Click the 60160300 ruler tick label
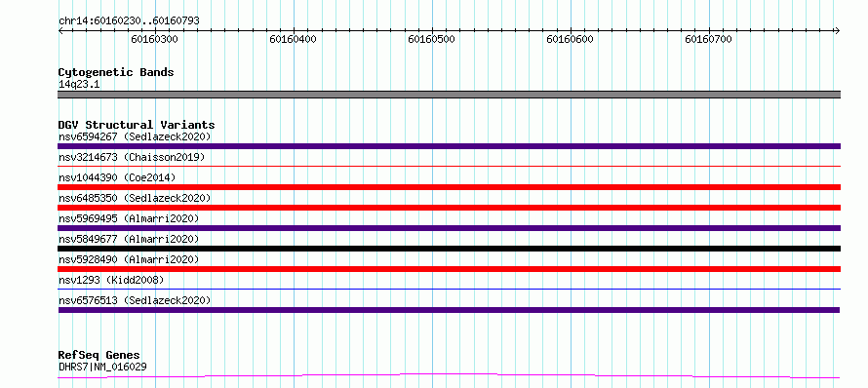The width and height of the screenshot is (868, 388). [154, 39]
